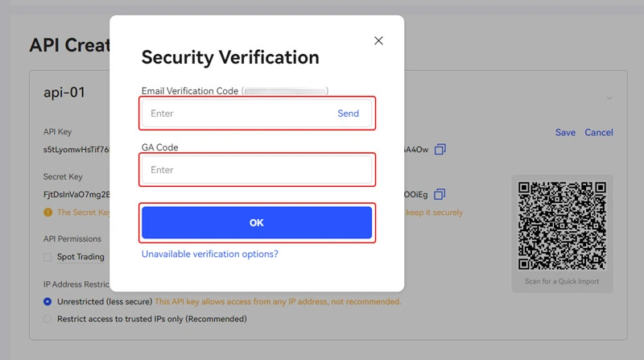
Task: Collapse the api-01 panel chevron
Action: click(x=609, y=98)
